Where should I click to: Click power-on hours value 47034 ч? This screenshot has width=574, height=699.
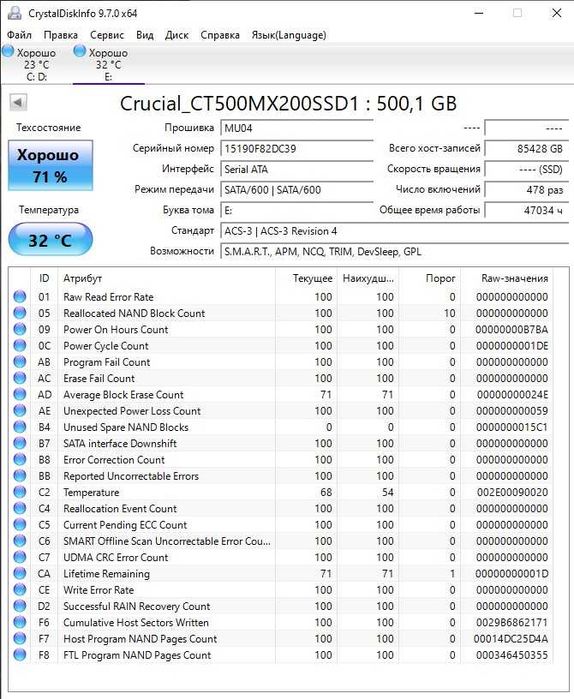pyautogui.click(x=527, y=210)
